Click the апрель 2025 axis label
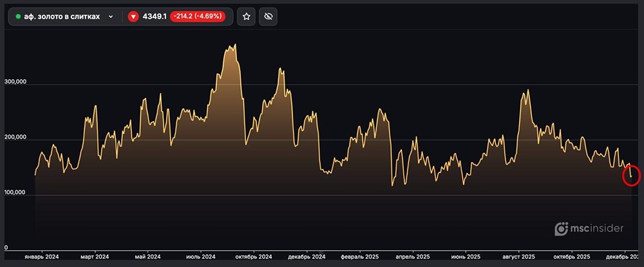Screen dimensions: 644x267 coord(413,257)
